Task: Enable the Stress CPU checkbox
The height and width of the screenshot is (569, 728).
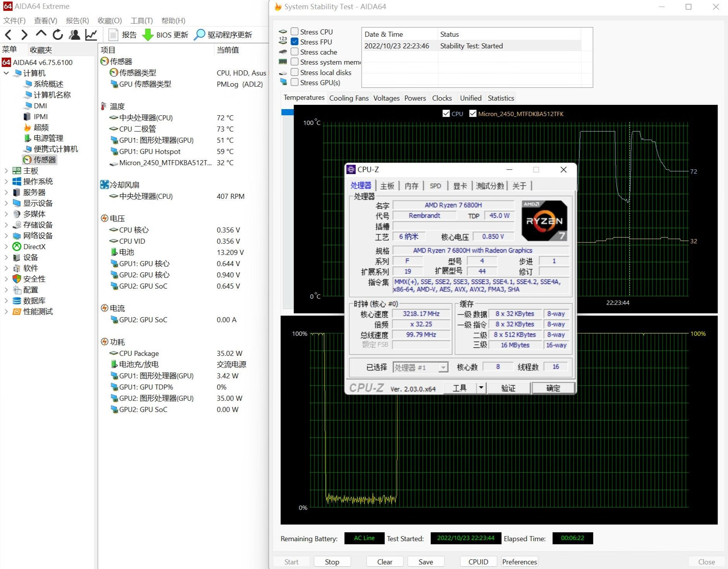Action: pos(295,31)
